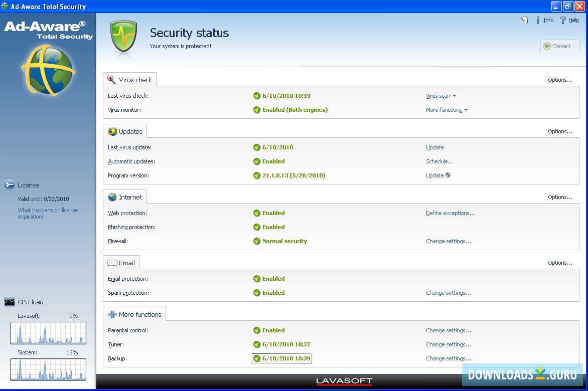Click green check icon for Backup
The height and width of the screenshot is (391, 588).
(256, 358)
